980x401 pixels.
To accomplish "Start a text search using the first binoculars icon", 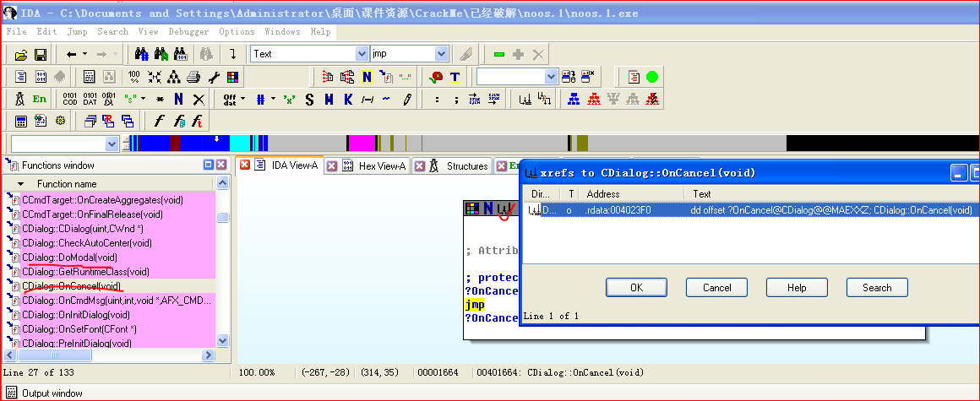I will click(141, 54).
